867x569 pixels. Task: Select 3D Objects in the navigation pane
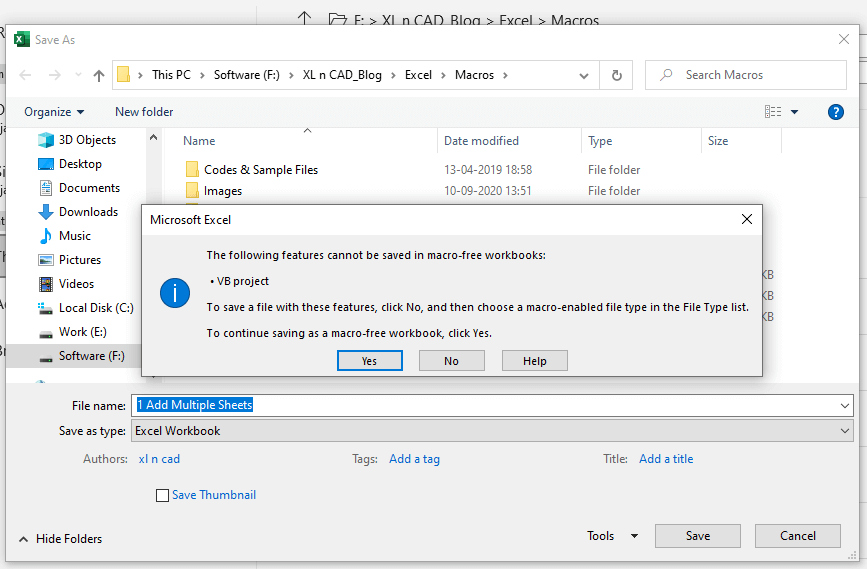[x=77, y=140]
